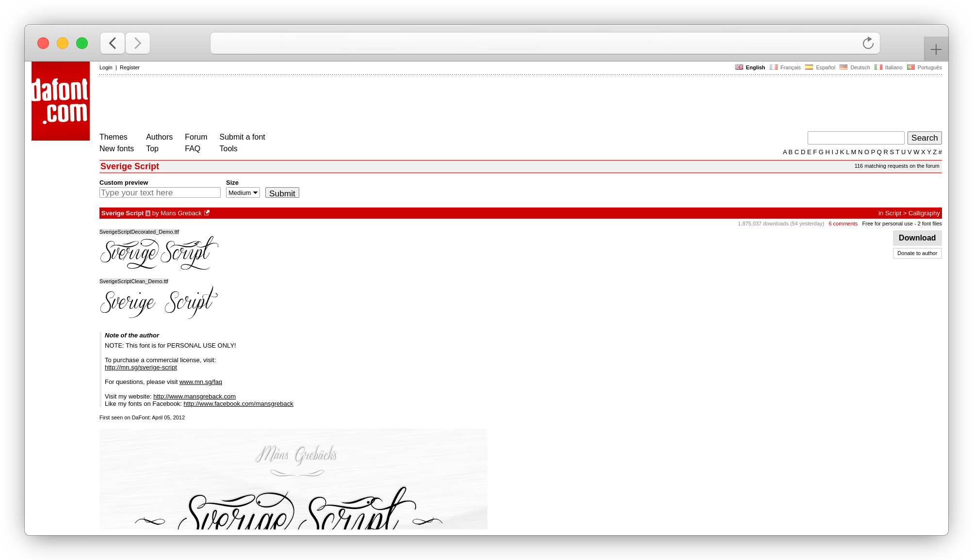Focus the custom preview text field
This screenshot has width=973, height=560.
tap(160, 192)
